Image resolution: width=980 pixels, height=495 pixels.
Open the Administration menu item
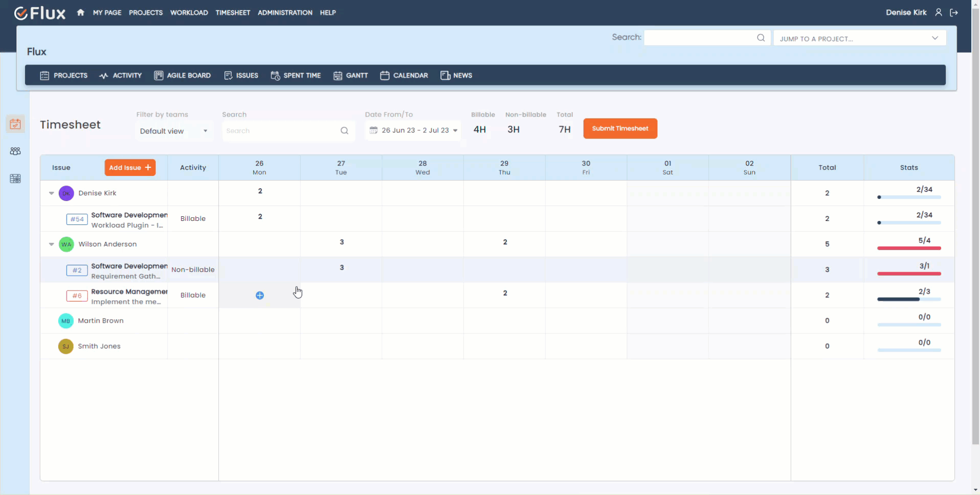click(x=285, y=13)
